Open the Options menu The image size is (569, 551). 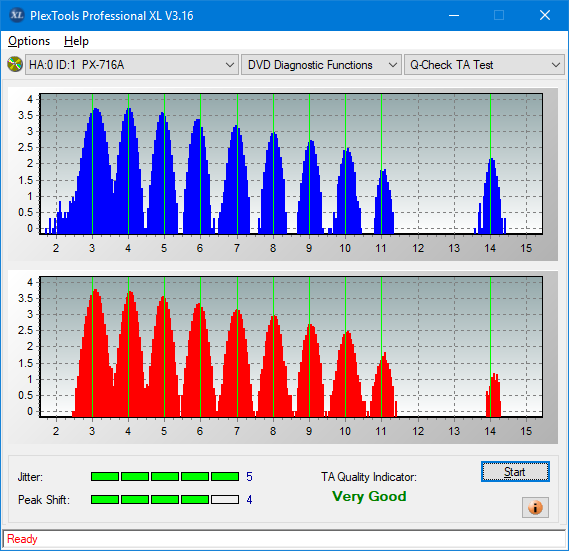click(x=29, y=41)
